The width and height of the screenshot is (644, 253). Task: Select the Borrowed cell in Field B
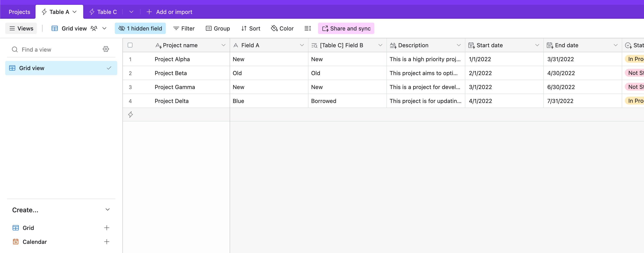[x=347, y=101]
